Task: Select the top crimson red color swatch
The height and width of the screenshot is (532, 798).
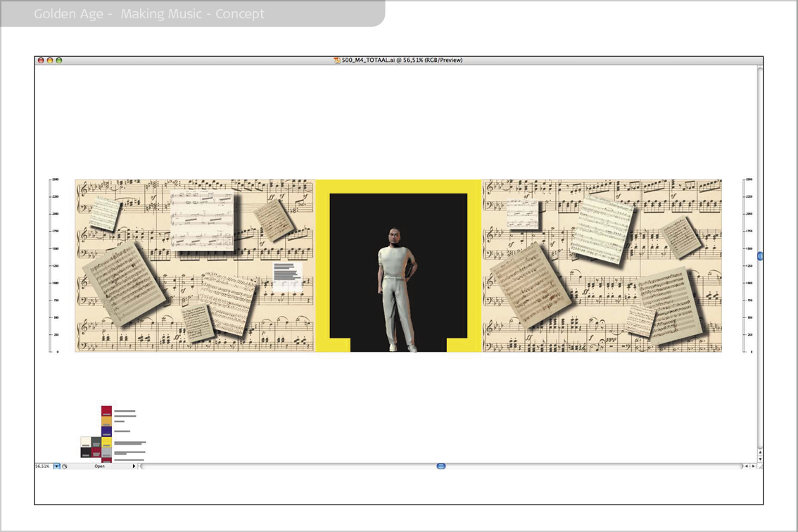Action: pos(106,412)
